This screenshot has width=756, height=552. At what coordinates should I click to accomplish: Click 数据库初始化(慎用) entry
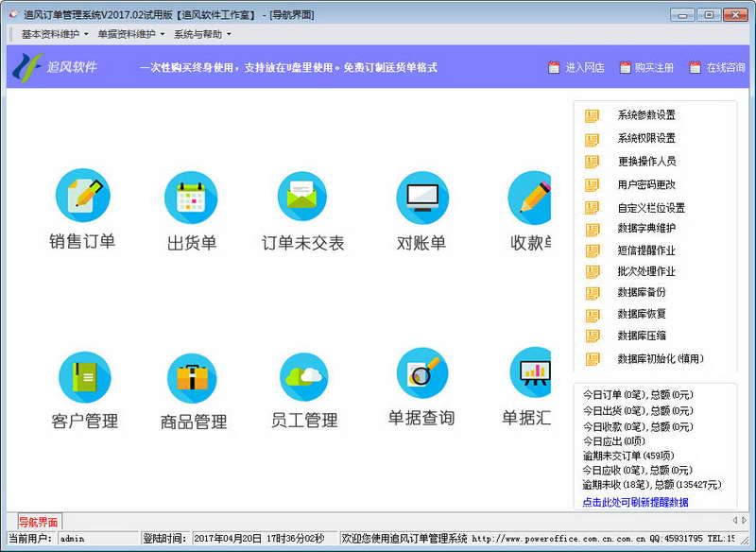coord(661,358)
